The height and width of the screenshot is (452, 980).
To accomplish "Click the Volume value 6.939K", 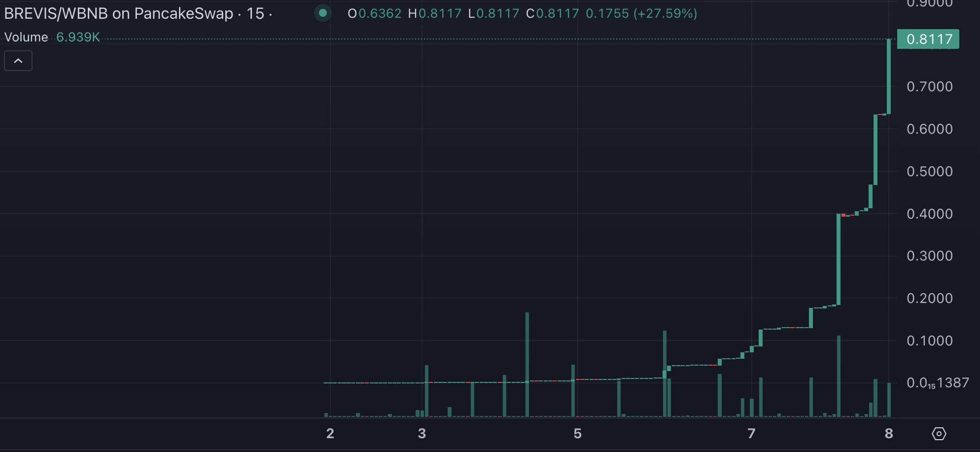I will (x=78, y=37).
